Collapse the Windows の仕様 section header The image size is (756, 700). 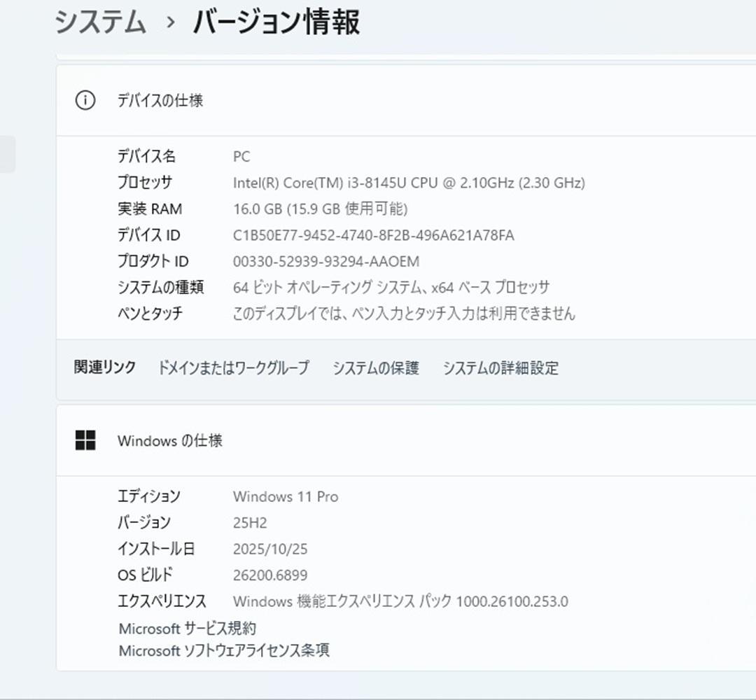[x=406, y=441]
